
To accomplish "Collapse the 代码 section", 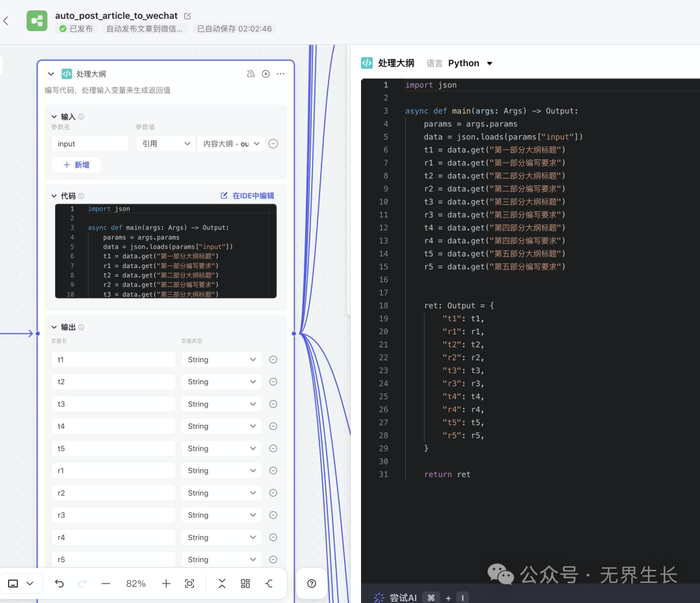I will [x=54, y=196].
